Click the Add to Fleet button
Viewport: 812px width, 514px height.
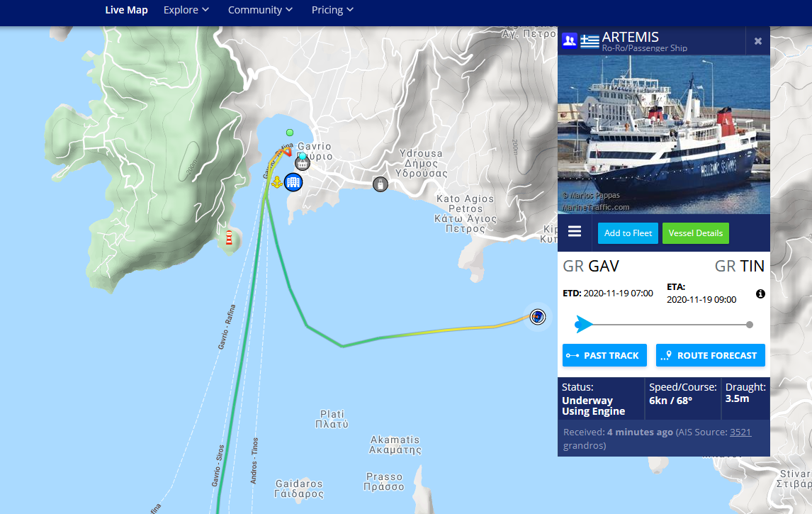[x=628, y=233]
